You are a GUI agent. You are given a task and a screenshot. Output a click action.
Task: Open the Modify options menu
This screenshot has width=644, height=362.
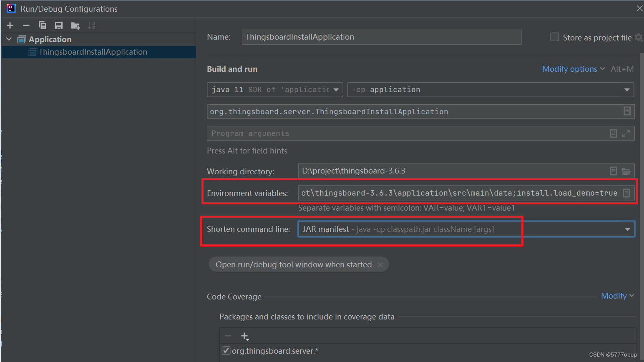click(x=573, y=69)
